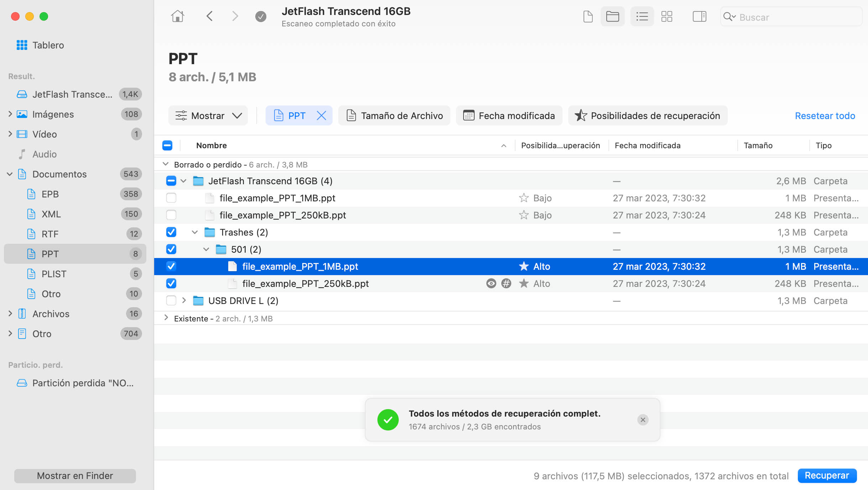Check file_example_PPT_250kB.ppt Bajo checkbox
Viewport: 868px width, 490px height.
171,215
